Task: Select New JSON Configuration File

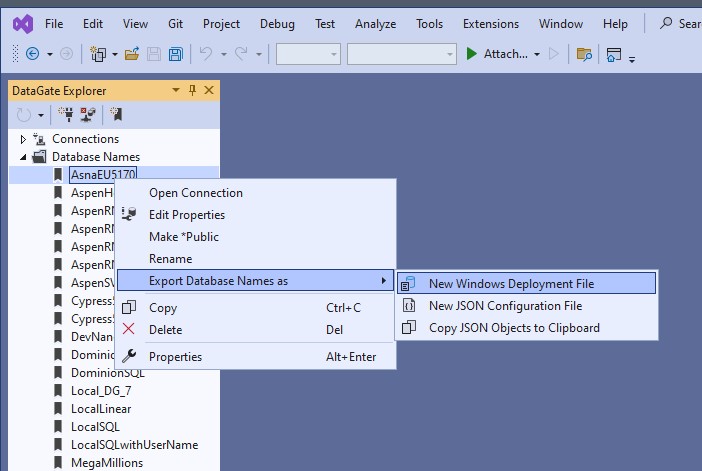Action: coord(526,306)
